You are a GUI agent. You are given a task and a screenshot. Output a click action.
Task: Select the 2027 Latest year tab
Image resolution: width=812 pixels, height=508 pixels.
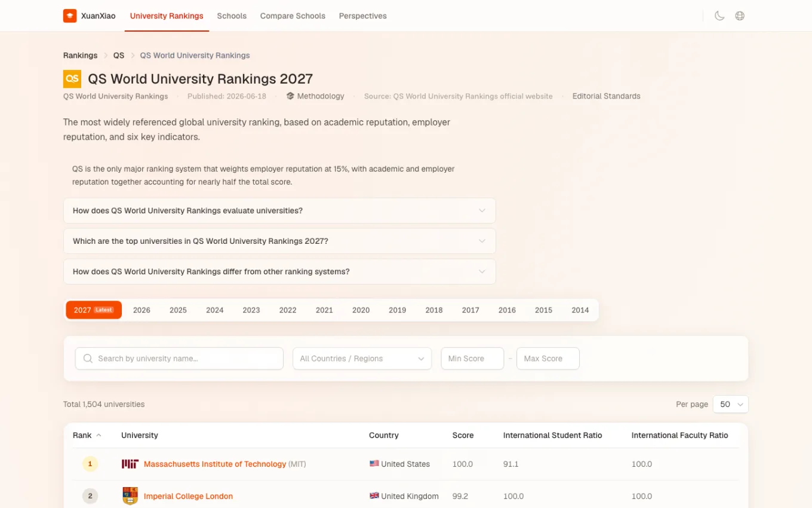tap(94, 310)
